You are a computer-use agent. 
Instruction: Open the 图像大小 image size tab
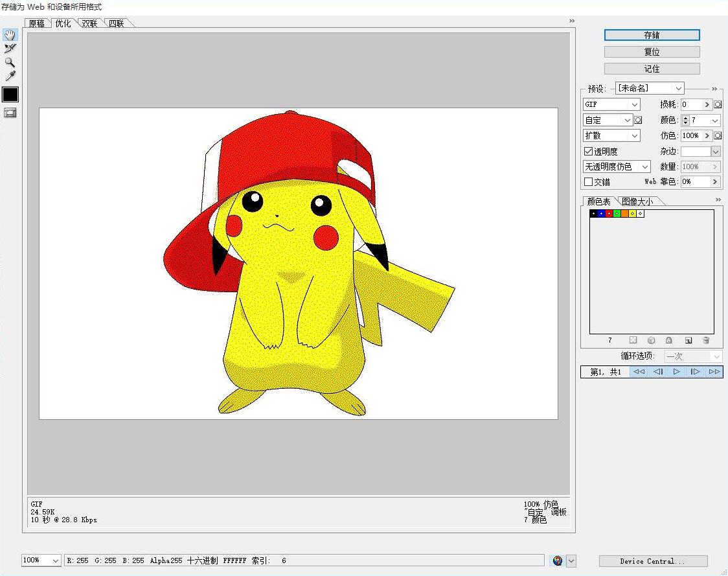tap(637, 202)
